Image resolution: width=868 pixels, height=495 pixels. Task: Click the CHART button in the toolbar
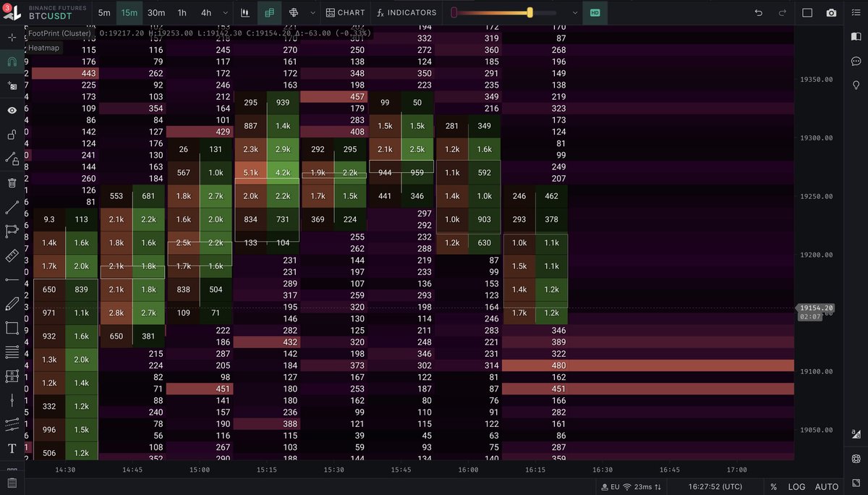(346, 12)
